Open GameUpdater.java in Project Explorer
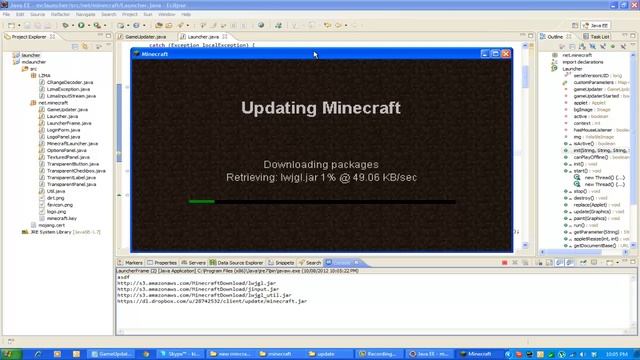The image size is (640, 360). click(x=63, y=109)
